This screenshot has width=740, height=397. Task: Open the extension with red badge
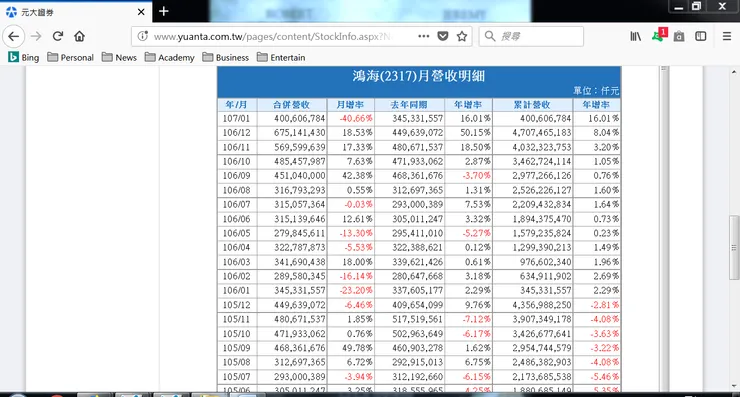659,35
